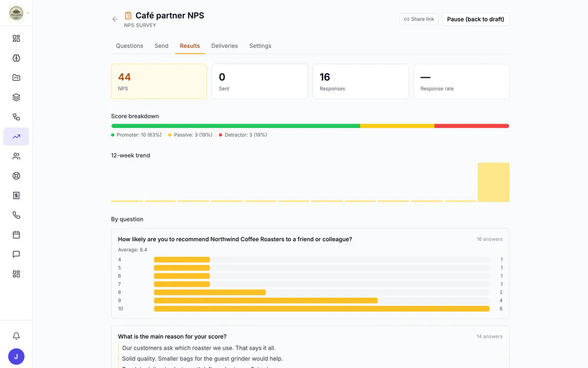The width and height of the screenshot is (588, 368).
Task: Select the 16 Responses stat card
Action: pyautogui.click(x=361, y=81)
